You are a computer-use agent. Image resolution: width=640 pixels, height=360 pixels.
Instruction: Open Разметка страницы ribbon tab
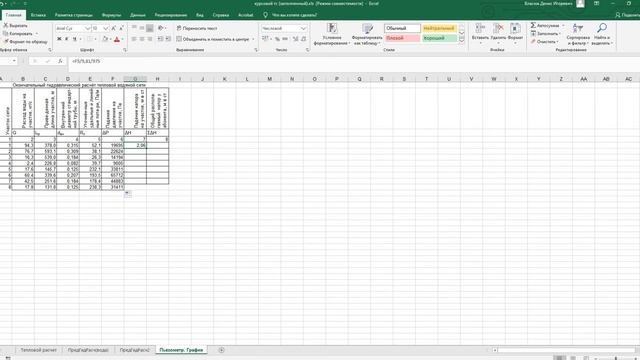(73, 15)
